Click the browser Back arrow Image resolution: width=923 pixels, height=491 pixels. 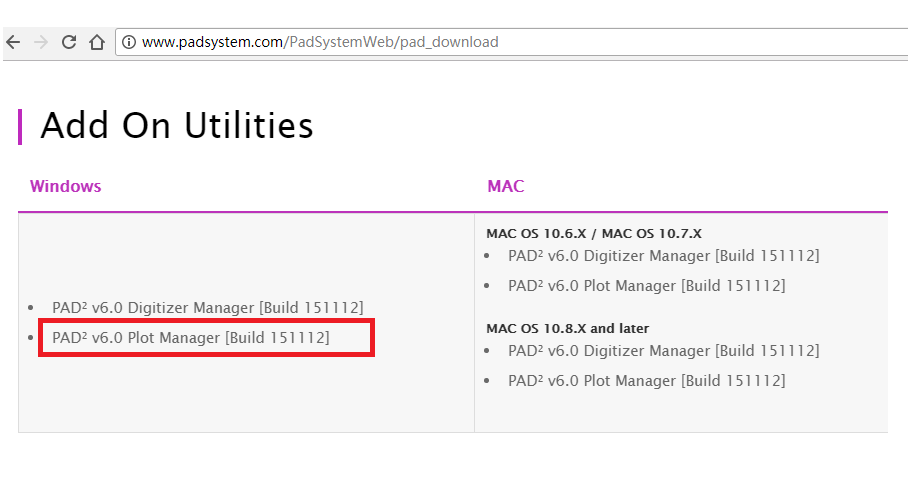click(13, 42)
